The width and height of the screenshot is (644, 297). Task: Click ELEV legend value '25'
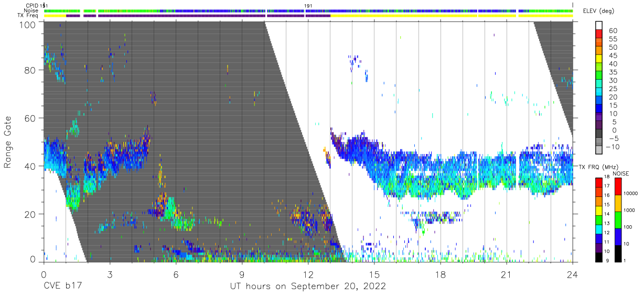[613, 89]
